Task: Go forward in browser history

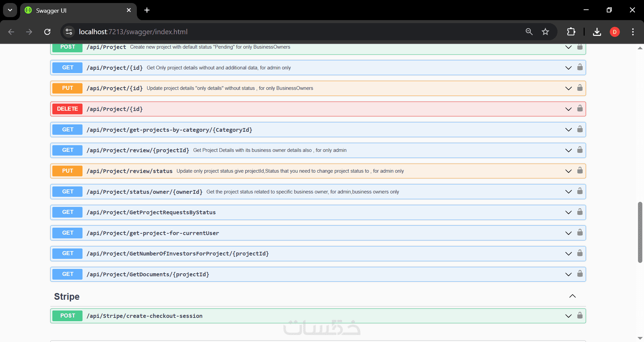Action: coord(29,32)
